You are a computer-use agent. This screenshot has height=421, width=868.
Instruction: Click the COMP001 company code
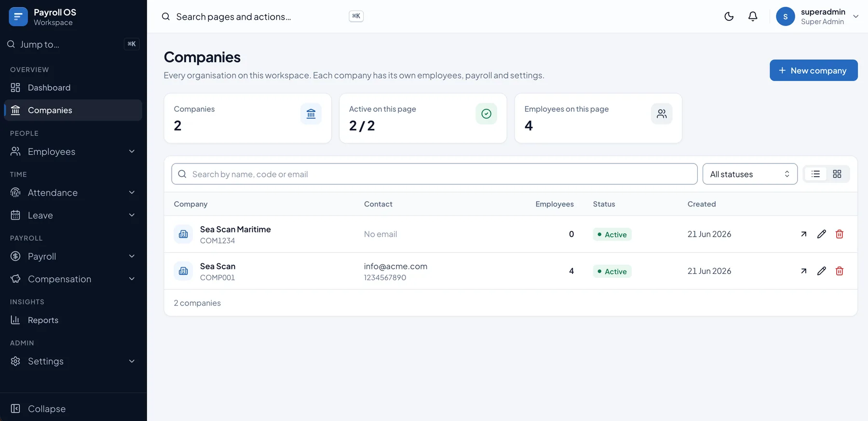[x=217, y=278]
